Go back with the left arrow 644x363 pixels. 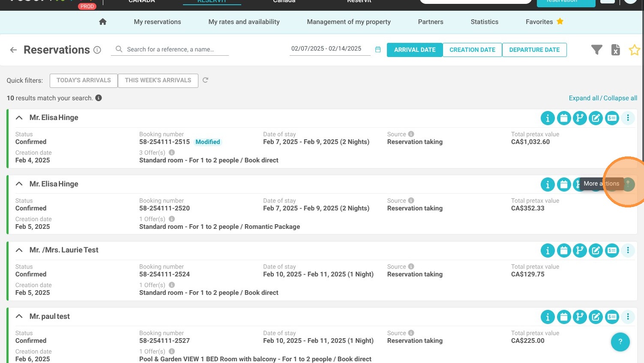[x=13, y=50]
